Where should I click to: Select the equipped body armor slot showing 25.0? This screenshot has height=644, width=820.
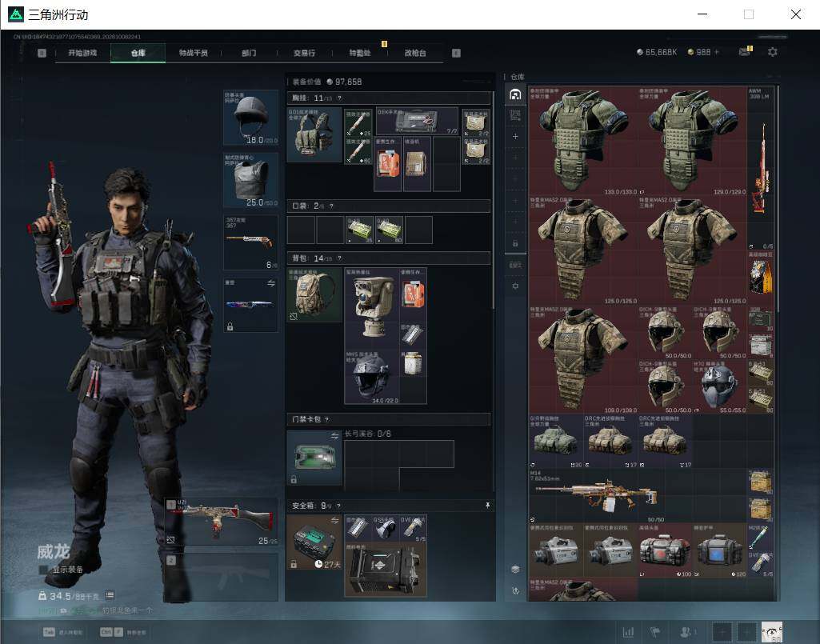[250, 180]
